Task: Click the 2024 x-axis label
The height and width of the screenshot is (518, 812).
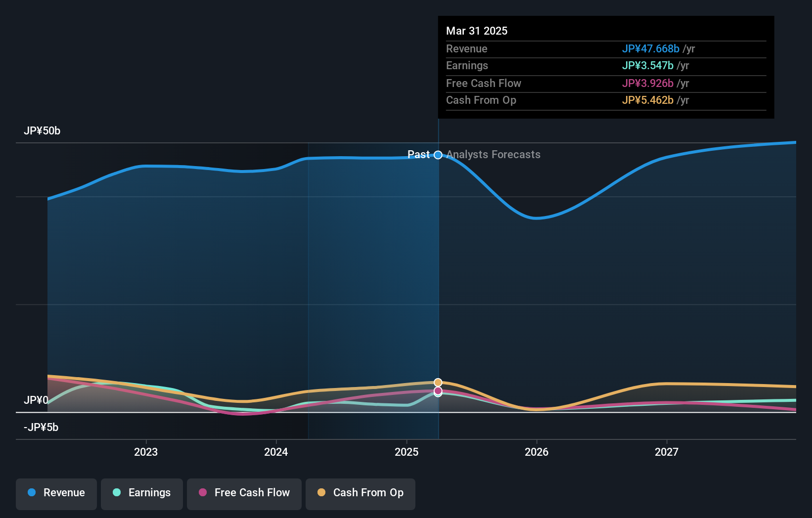Action: pos(276,452)
